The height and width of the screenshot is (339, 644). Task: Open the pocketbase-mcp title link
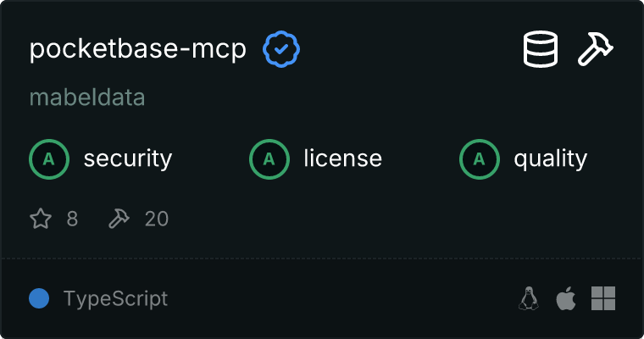click(138, 50)
